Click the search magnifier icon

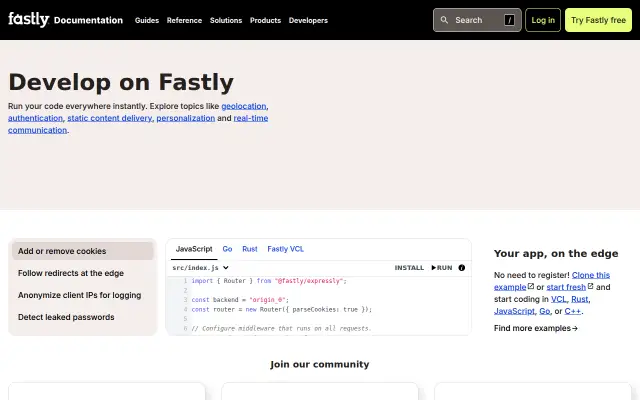[x=444, y=20]
